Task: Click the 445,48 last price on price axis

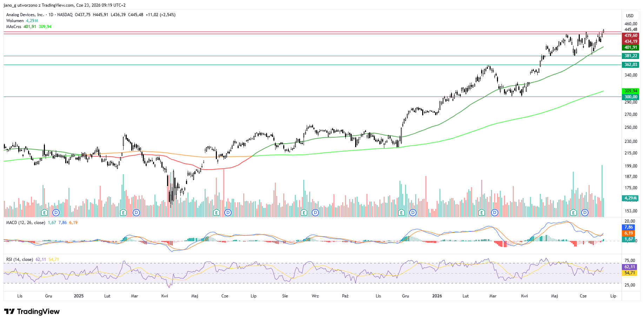Action: click(x=631, y=29)
